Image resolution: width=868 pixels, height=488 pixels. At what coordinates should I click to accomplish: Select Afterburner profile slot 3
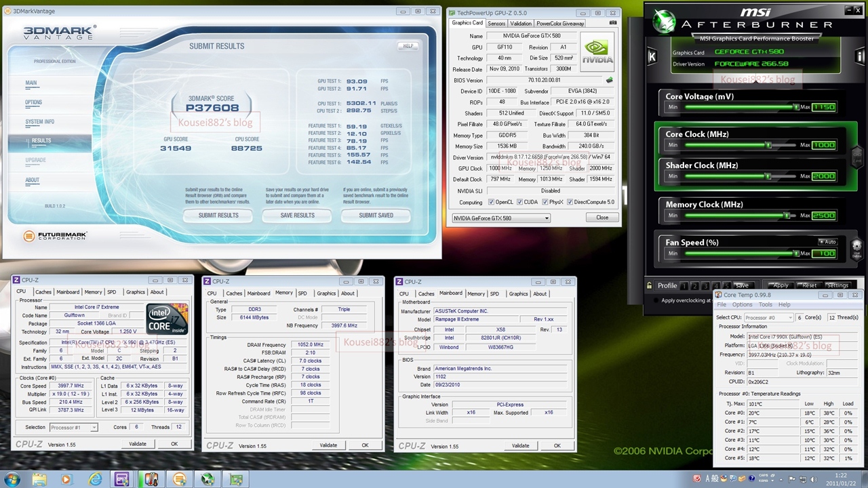[706, 285]
